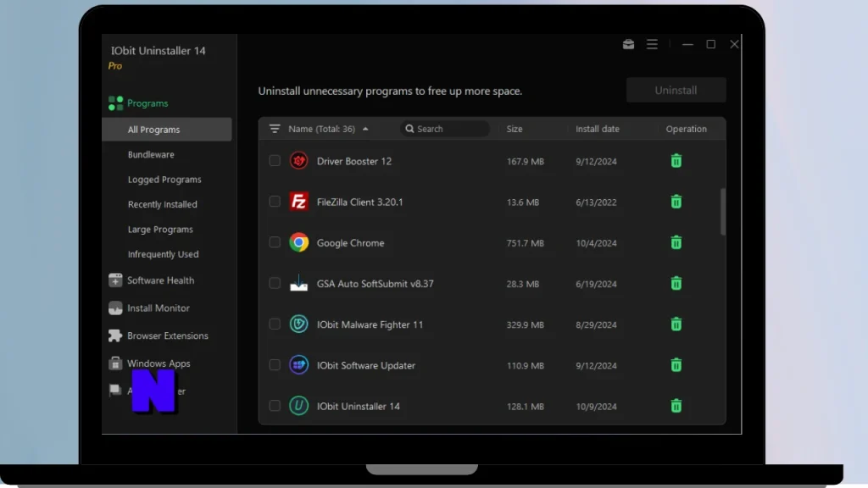Click the Driver Booster 12 name text
The height and width of the screenshot is (488, 868).
click(353, 162)
